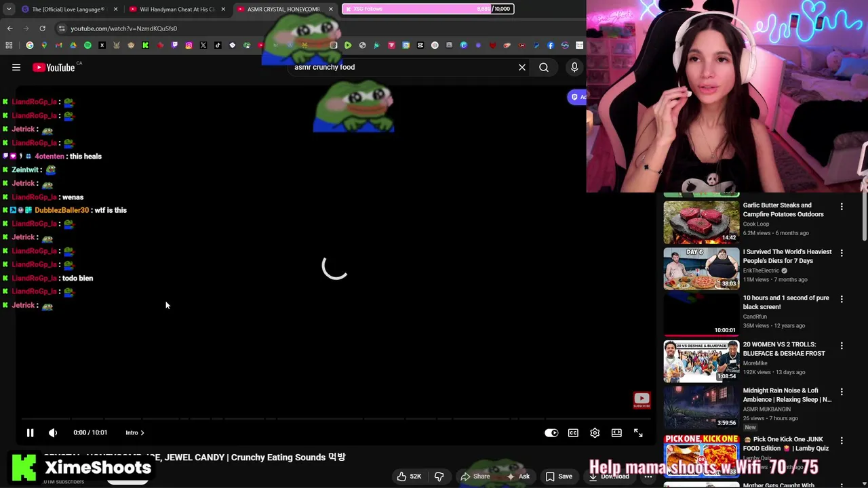Screen dimensions: 868x488
Task: Click YouTube sidebar scrollbar
Action: (x=865, y=217)
